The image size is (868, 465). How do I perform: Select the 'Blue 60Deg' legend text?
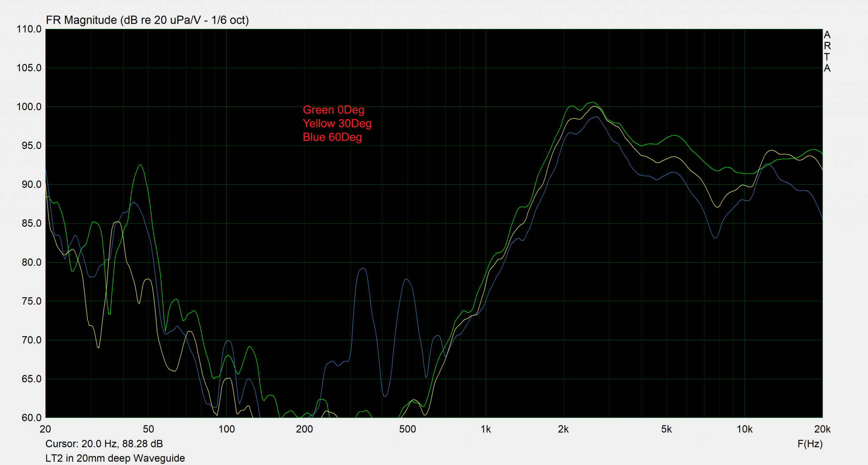[332, 137]
